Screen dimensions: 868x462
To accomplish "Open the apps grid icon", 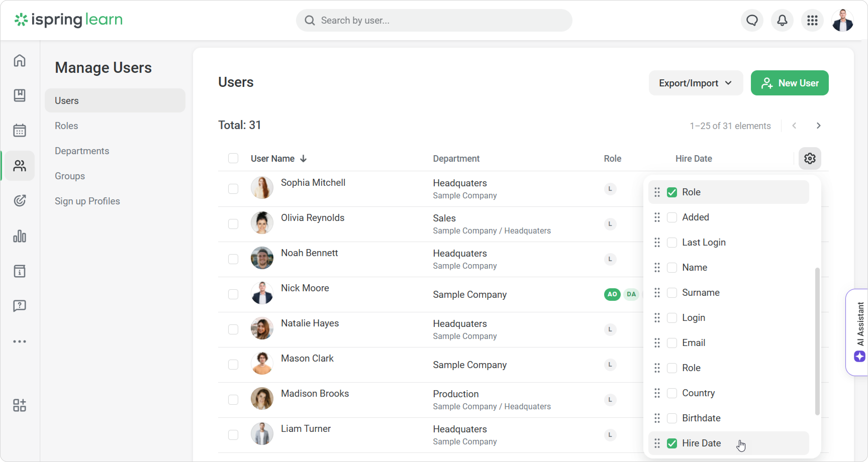I will coord(812,21).
